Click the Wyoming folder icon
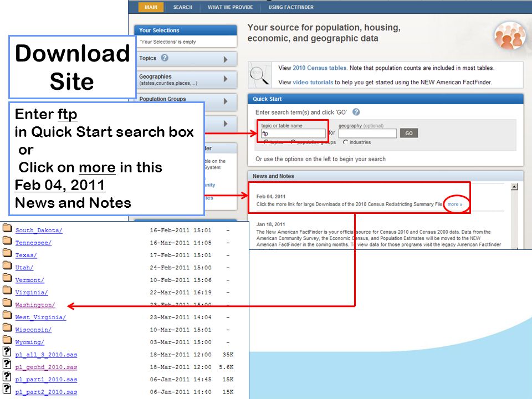 click(7, 340)
